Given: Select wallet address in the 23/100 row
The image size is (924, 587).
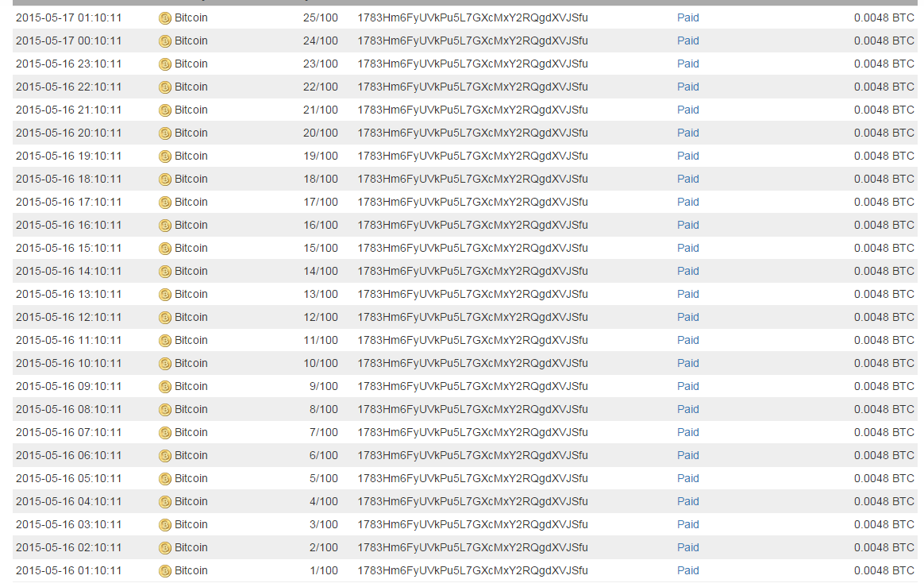Looking at the screenshot, I should [x=472, y=64].
